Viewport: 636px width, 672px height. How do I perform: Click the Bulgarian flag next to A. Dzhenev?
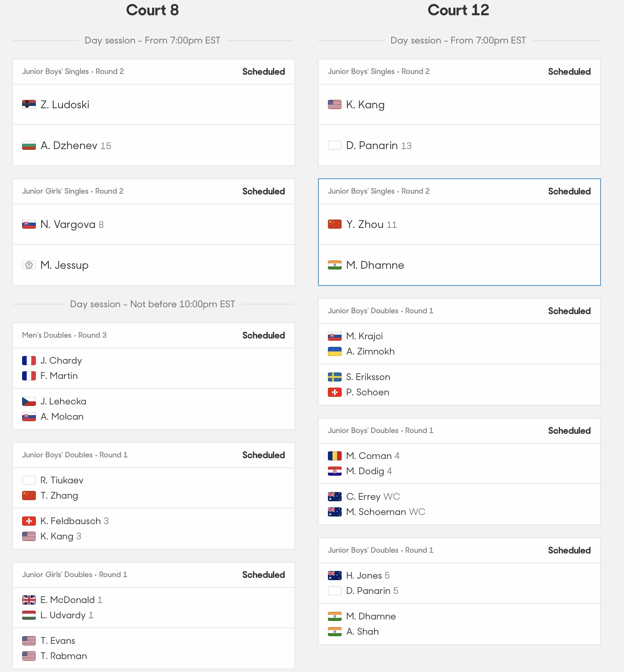coord(29,146)
